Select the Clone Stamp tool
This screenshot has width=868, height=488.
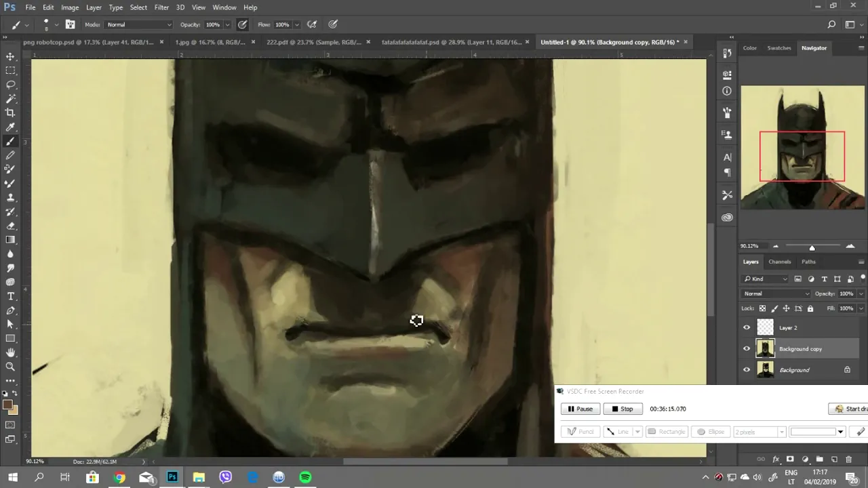click(x=10, y=197)
